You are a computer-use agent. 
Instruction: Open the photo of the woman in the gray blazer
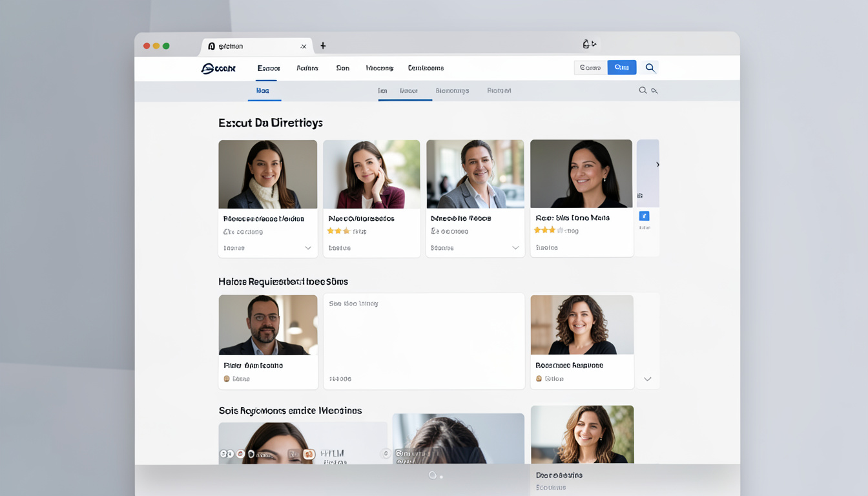tap(475, 174)
